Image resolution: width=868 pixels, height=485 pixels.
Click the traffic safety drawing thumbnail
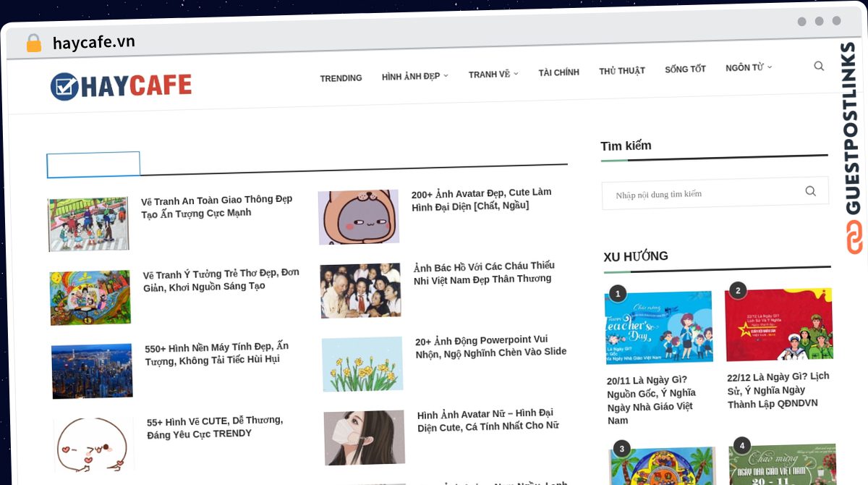click(88, 224)
